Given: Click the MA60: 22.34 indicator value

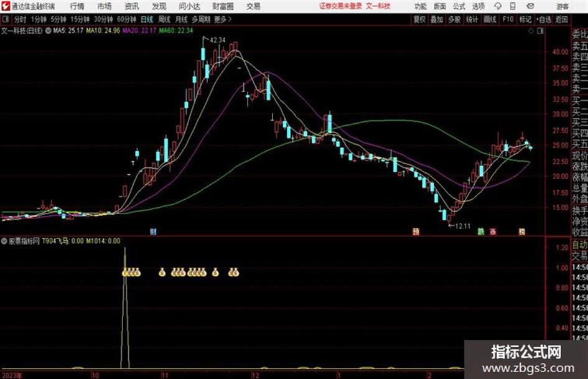Looking at the screenshot, I should pyautogui.click(x=176, y=30).
